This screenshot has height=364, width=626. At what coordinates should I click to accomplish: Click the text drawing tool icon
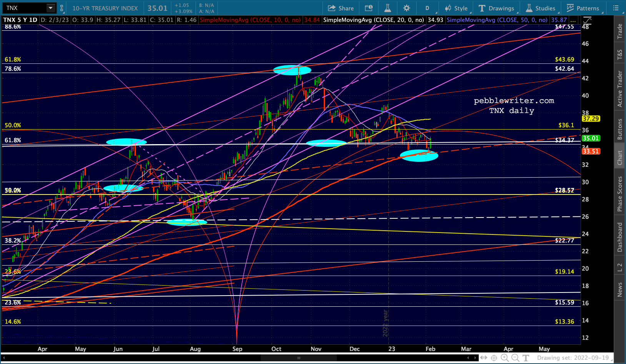[526, 358]
